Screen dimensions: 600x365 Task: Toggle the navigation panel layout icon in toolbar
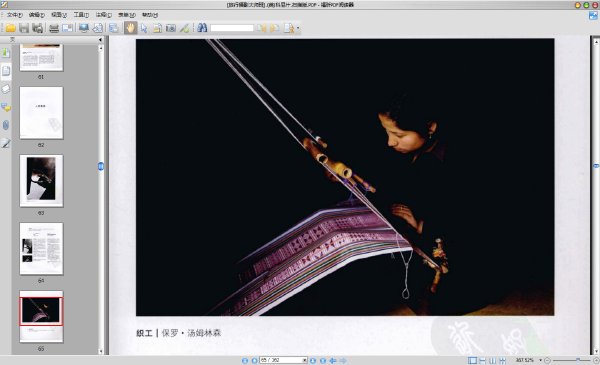click(x=114, y=28)
